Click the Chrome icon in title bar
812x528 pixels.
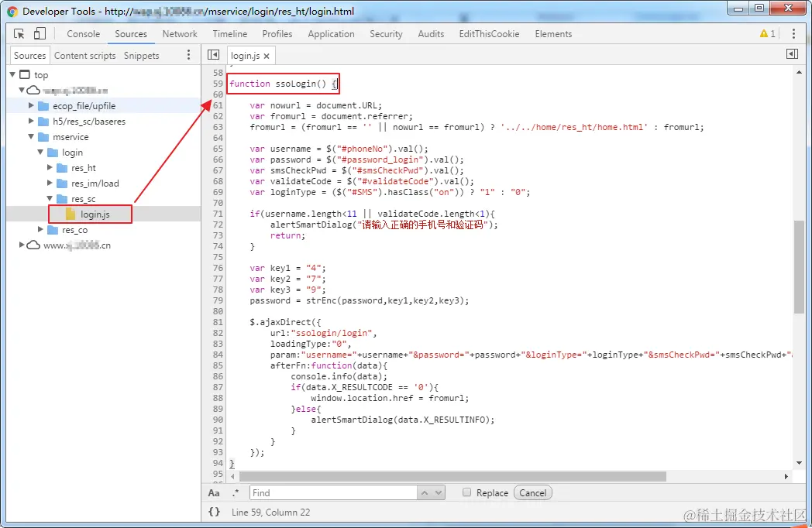click(12, 12)
